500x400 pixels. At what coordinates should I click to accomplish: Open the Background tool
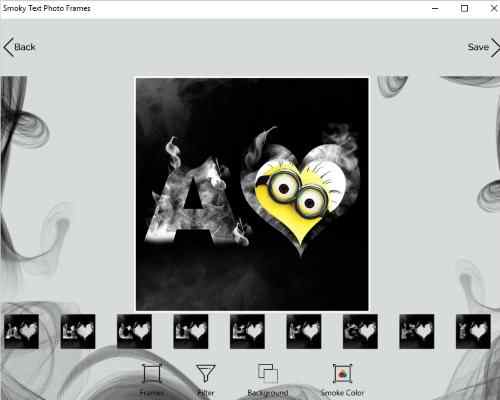click(268, 379)
